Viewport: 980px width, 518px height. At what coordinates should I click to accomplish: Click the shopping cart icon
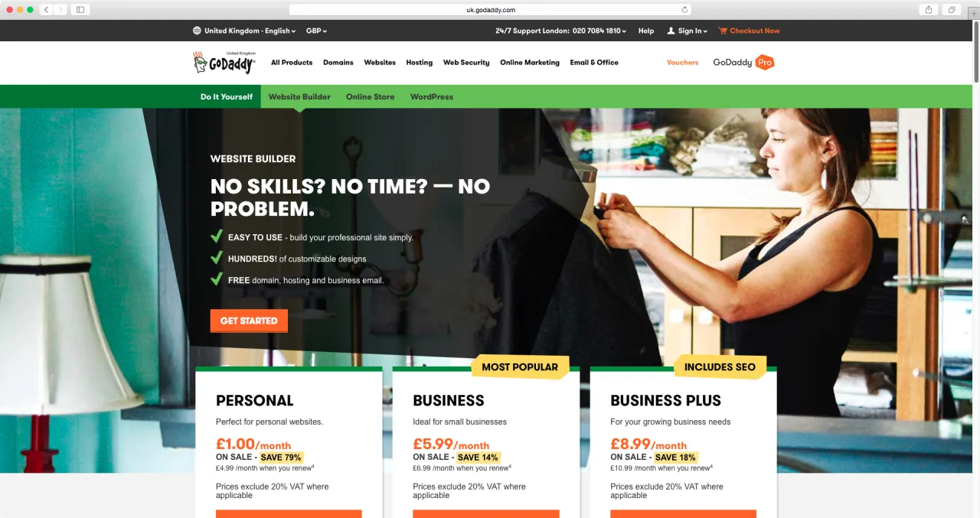pos(722,31)
